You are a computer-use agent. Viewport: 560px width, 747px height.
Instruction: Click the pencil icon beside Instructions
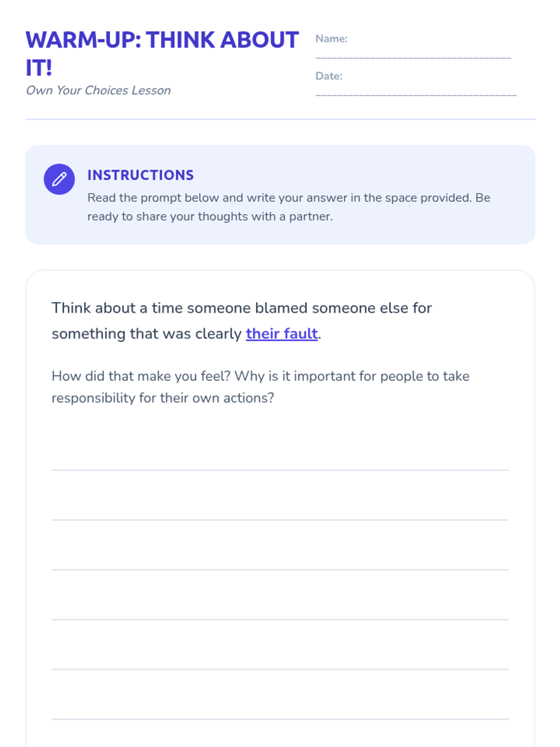pyautogui.click(x=59, y=179)
